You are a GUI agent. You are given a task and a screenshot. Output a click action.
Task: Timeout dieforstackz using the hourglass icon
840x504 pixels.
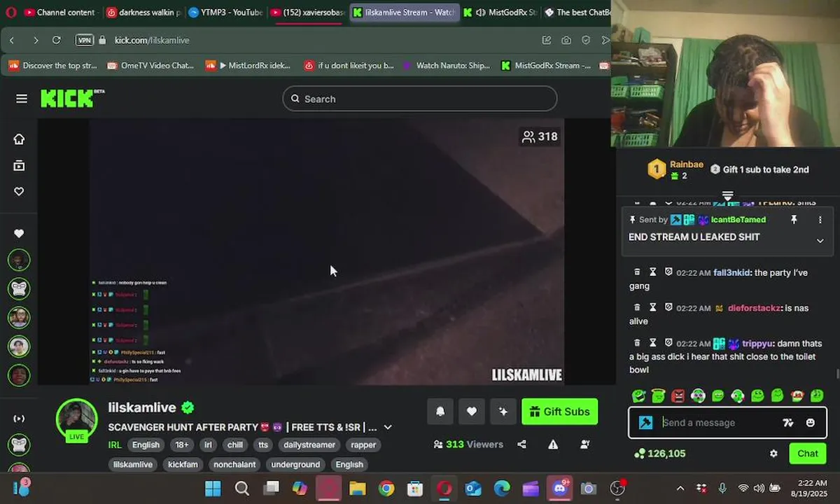[x=652, y=307]
